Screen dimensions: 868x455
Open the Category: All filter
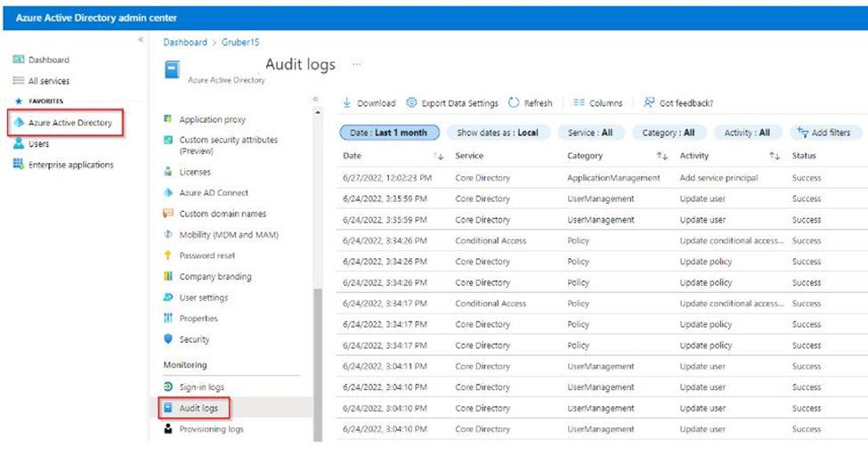pyautogui.click(x=669, y=133)
